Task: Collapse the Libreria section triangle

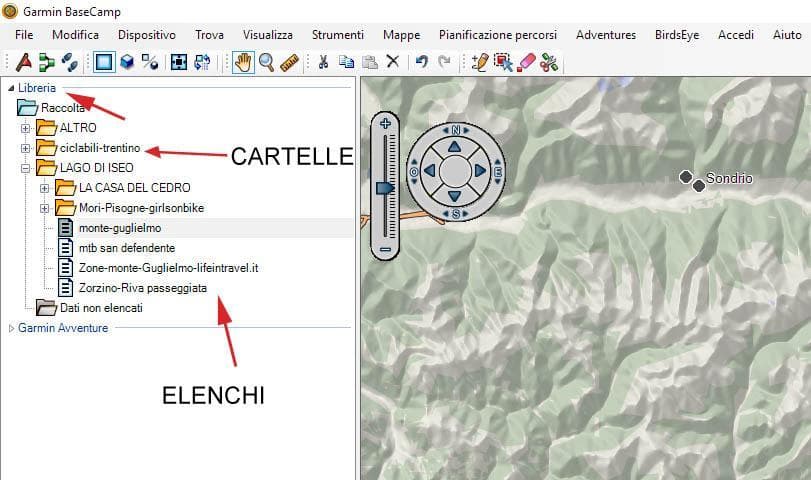Action: pos(11,88)
